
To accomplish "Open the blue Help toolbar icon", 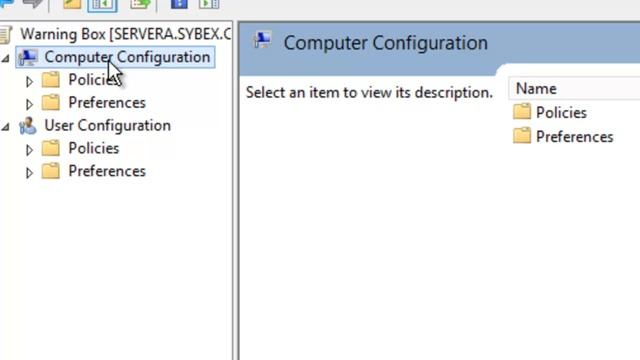I will 179,4.
